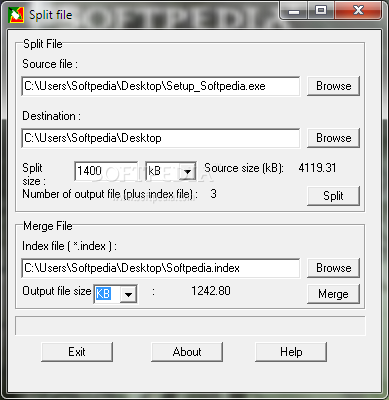Click the Split size 1400 field
389x400 pixels.
coord(106,171)
